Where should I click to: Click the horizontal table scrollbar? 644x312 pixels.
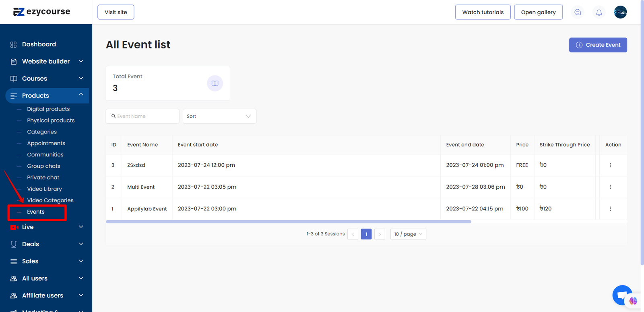point(288,222)
